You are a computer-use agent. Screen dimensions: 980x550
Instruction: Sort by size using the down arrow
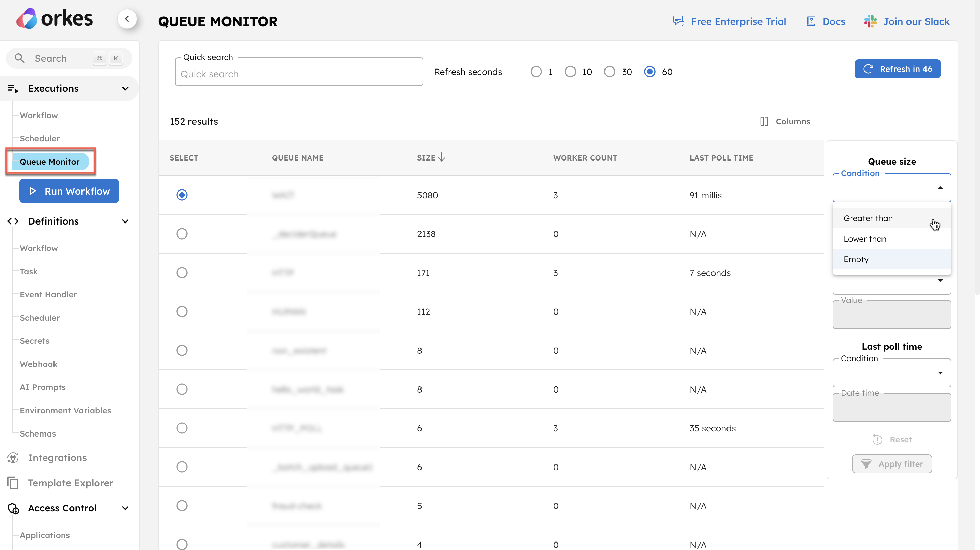(441, 157)
